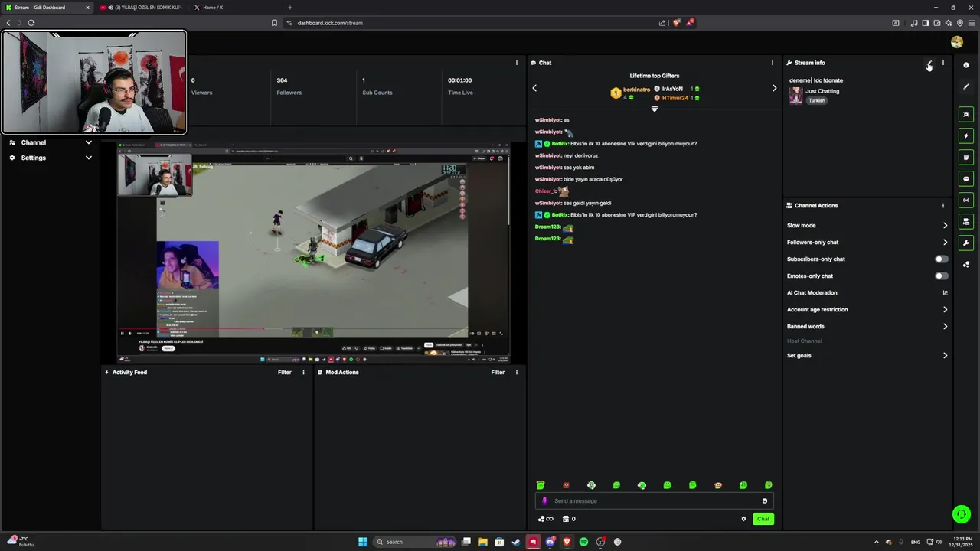
Task: Open Chat panel three-dot menu
Action: point(772,63)
